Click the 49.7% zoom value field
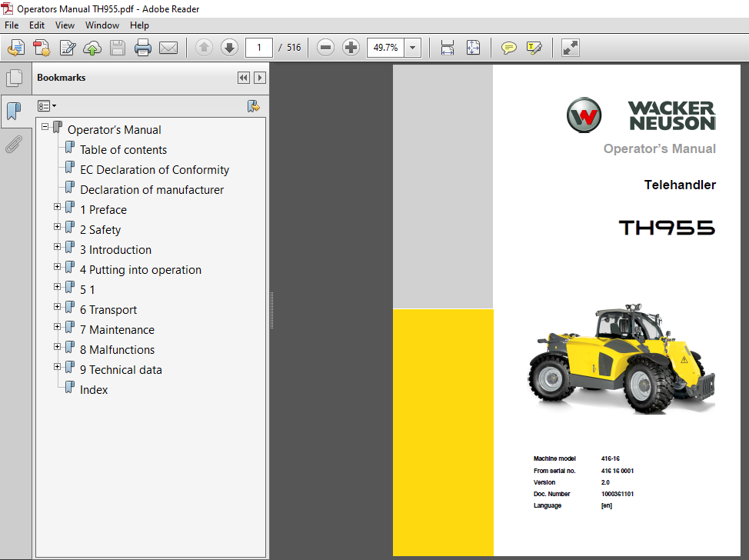Image resolution: width=749 pixels, height=560 pixels. [x=385, y=47]
